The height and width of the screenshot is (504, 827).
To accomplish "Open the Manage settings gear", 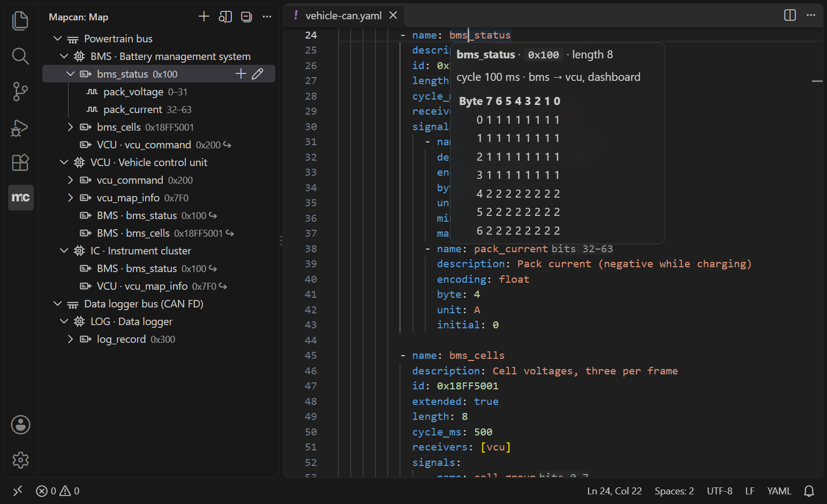I will tap(20, 460).
